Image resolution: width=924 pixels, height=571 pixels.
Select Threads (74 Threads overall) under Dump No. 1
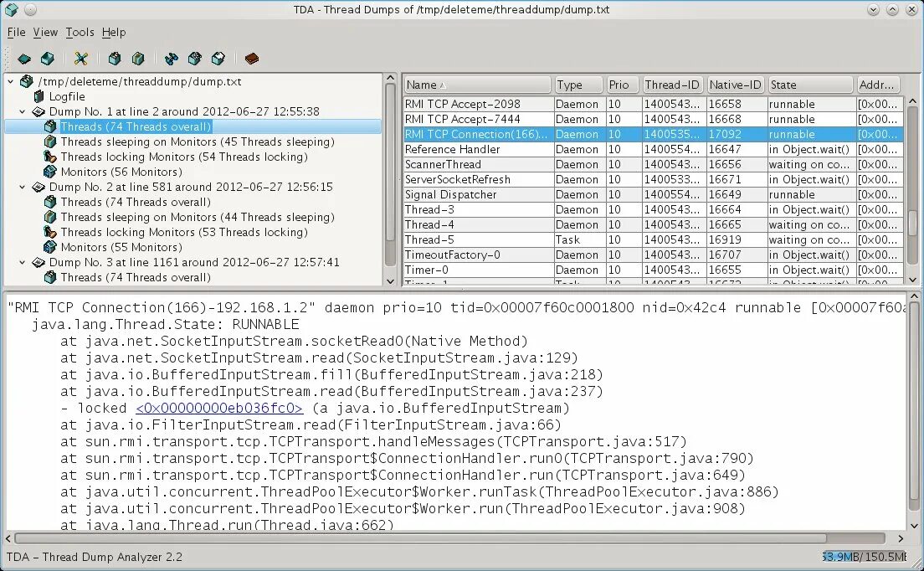[136, 126]
